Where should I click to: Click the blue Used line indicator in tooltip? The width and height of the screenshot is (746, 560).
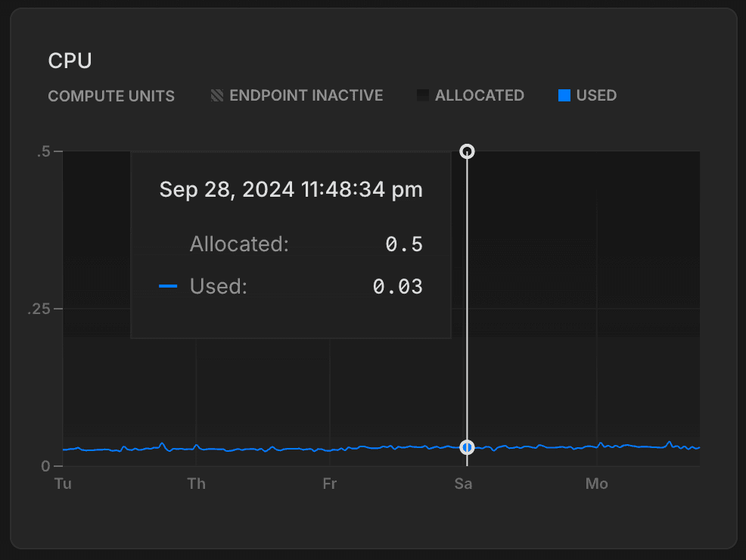click(169, 286)
